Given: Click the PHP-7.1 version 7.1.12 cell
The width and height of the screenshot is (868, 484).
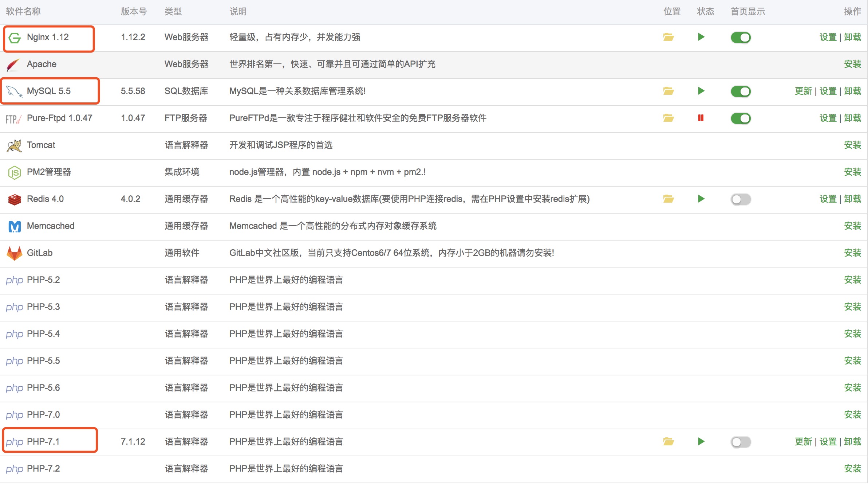Looking at the screenshot, I should [133, 442].
